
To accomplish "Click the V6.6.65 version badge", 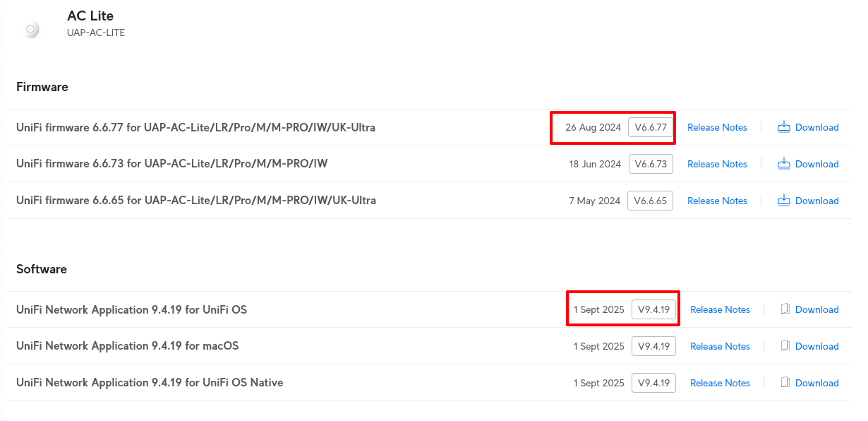I will pyautogui.click(x=651, y=201).
